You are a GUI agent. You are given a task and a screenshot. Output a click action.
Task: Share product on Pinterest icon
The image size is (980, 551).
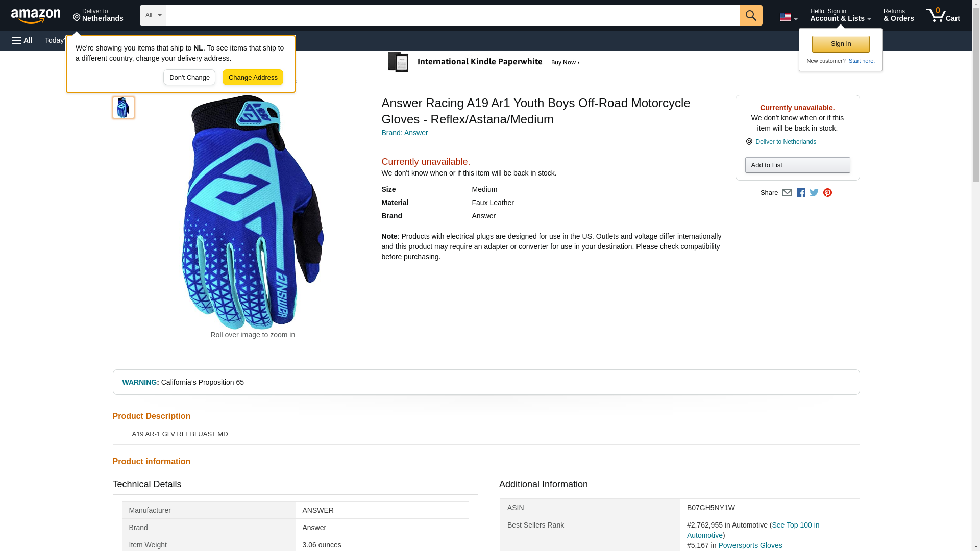click(827, 193)
